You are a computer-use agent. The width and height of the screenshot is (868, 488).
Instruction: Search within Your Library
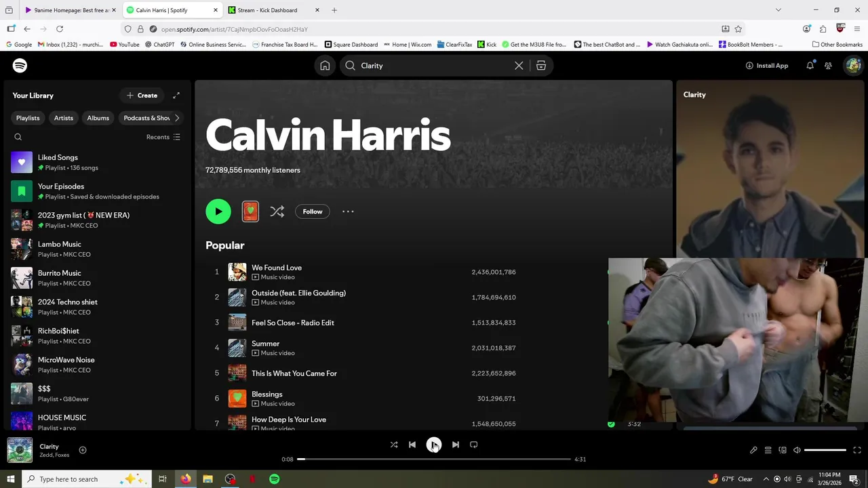[18, 137]
